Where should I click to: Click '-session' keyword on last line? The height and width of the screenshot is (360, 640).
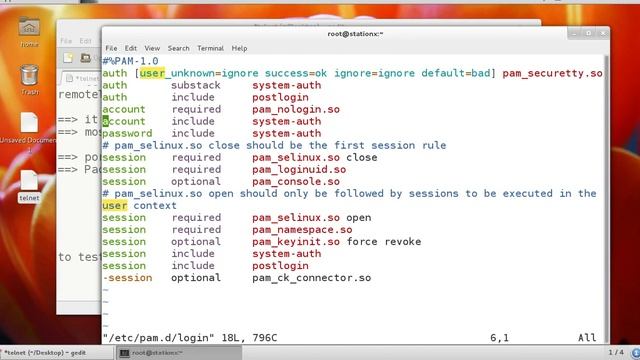[127, 278]
